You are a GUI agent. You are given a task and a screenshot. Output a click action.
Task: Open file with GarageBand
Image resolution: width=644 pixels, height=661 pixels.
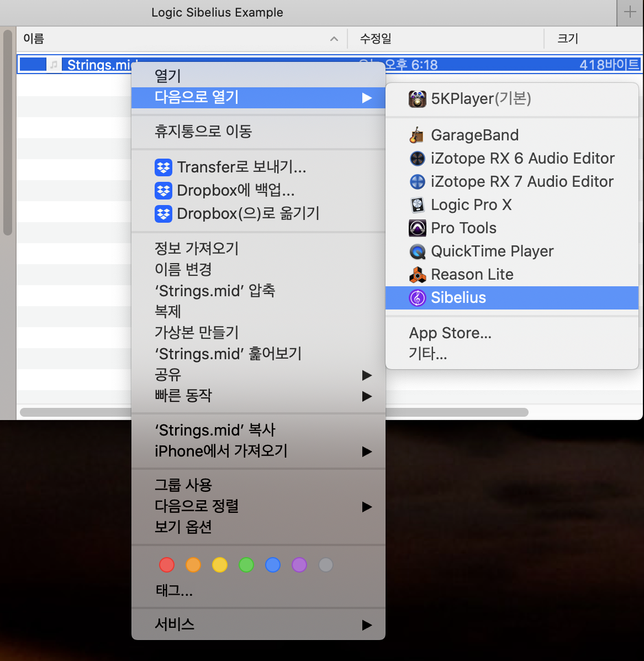pos(512,135)
